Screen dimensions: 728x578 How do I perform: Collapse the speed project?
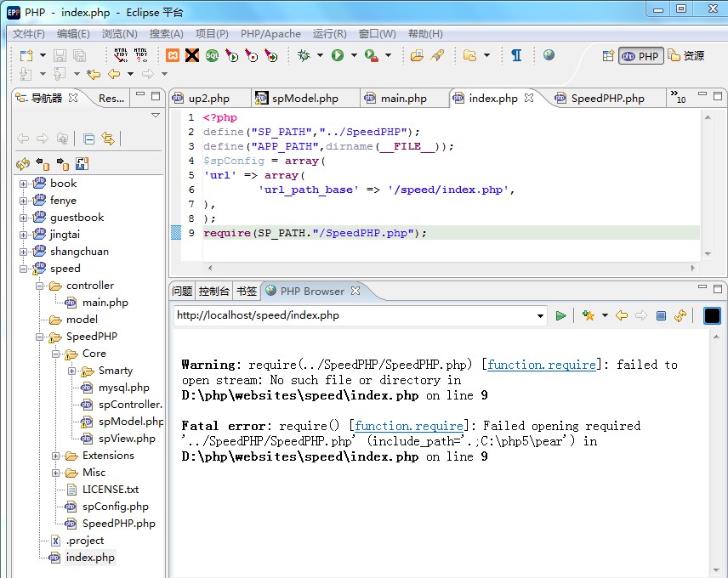[x=23, y=269]
